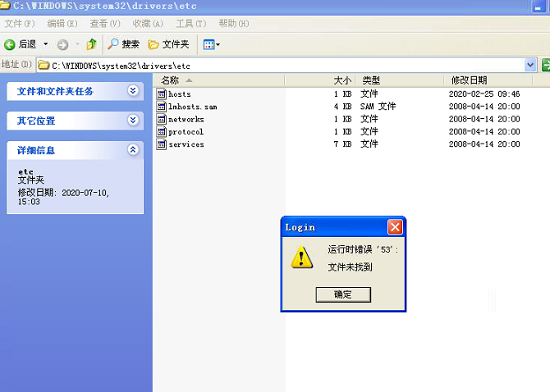550x392 pixels.
Task: Click the 文件未找到 message text
Action: pyautogui.click(x=350, y=267)
